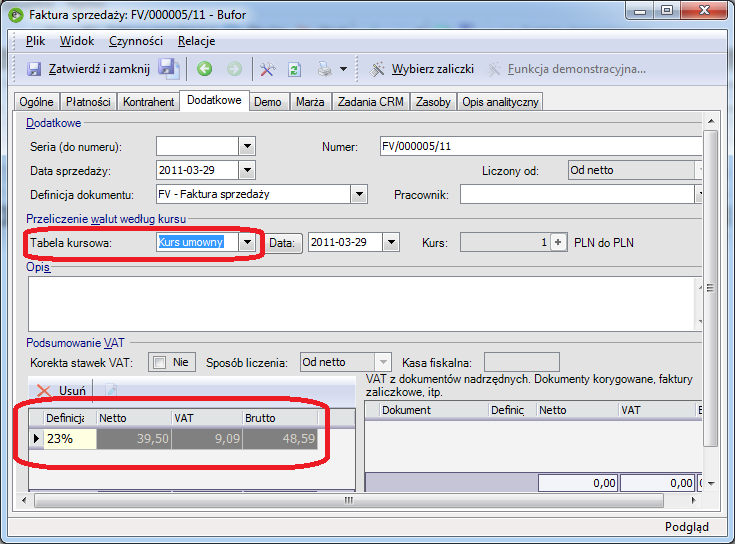Click the green refresh document icon
Screen dimensions: 735x544
pos(294,69)
